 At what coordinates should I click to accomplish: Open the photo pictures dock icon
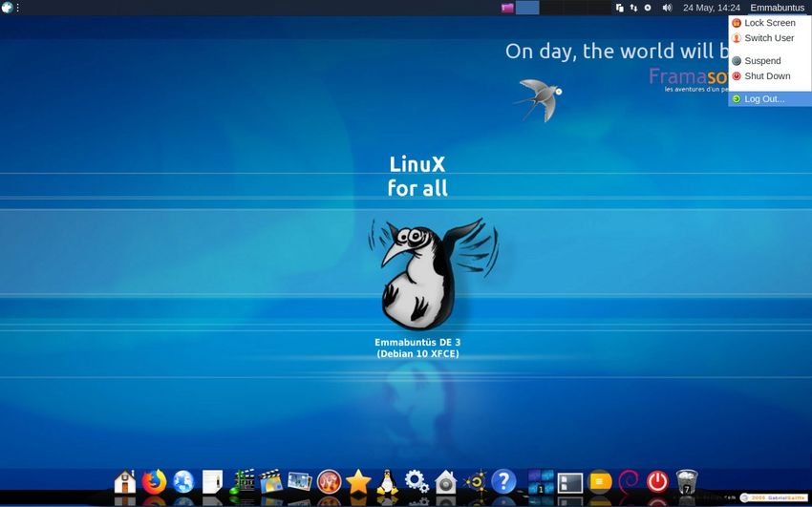pyautogui.click(x=300, y=481)
